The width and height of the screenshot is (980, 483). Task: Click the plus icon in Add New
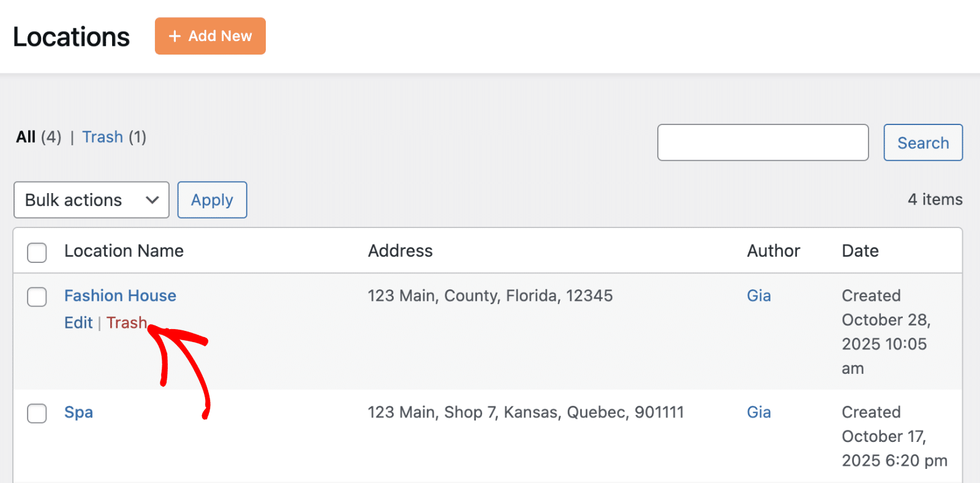[175, 36]
